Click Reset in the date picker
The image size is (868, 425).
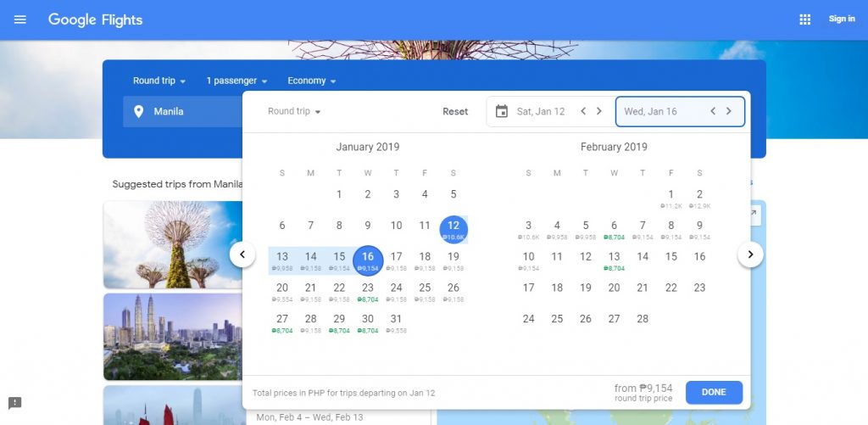pyautogui.click(x=455, y=111)
